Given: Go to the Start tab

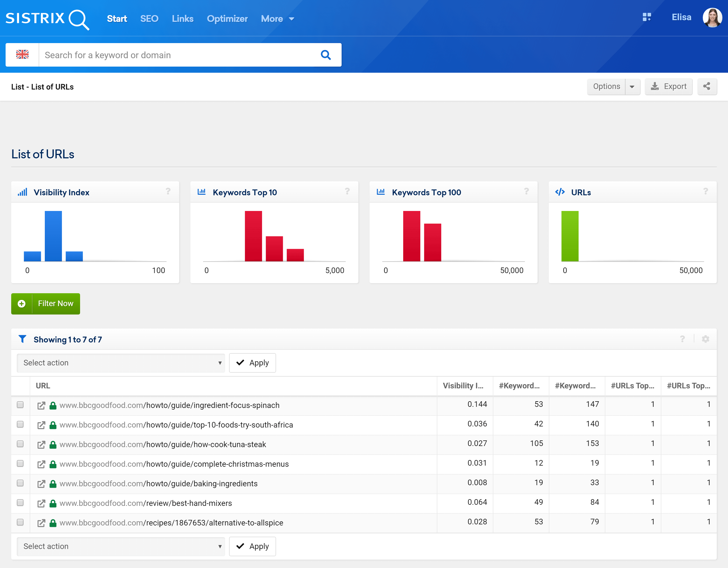Looking at the screenshot, I should (x=117, y=19).
